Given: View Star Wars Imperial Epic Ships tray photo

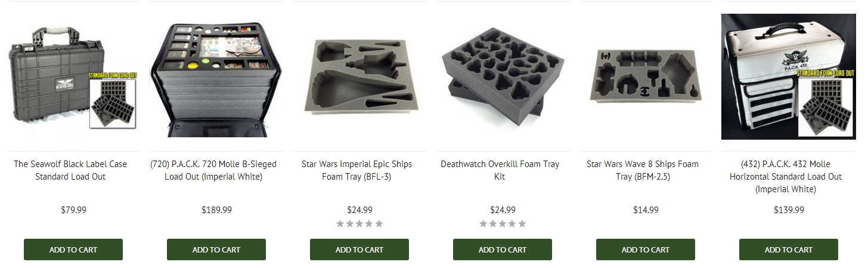Looking at the screenshot, I should tap(359, 76).
